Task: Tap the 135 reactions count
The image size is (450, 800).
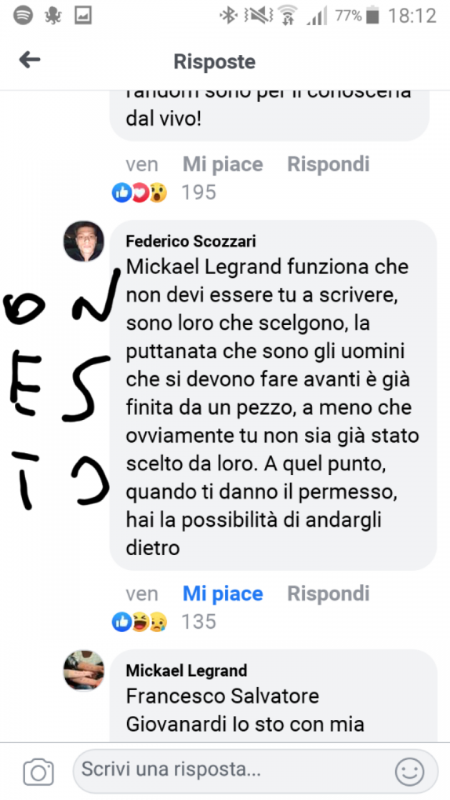Action: [199, 621]
